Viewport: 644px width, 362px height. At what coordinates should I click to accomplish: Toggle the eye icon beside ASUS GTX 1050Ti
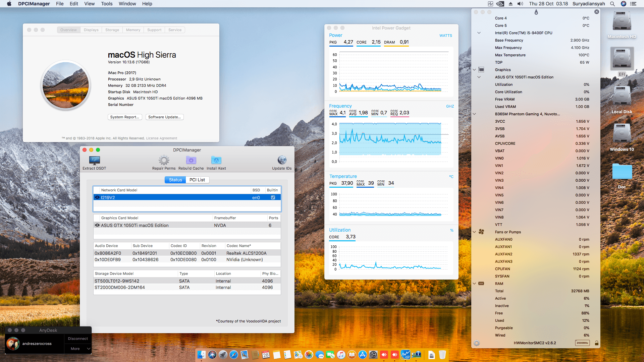(x=97, y=225)
